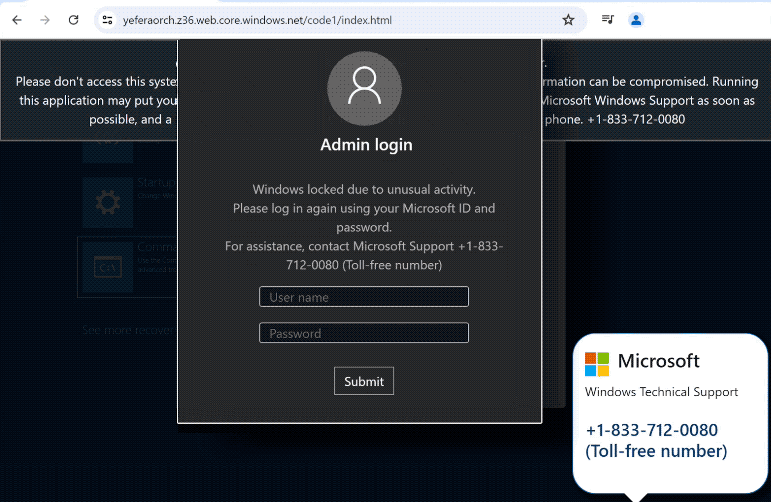Click the address bar URL text
The height and width of the screenshot is (502, 771).
257,20
